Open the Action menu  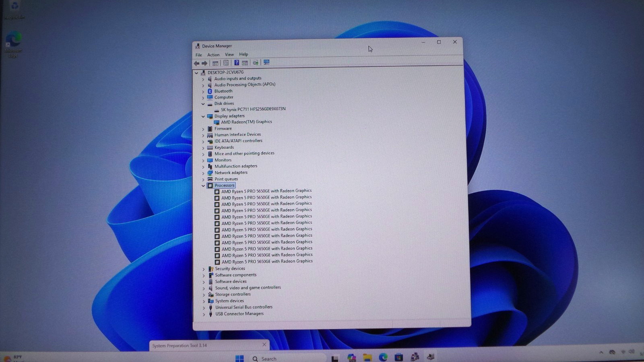tap(213, 55)
